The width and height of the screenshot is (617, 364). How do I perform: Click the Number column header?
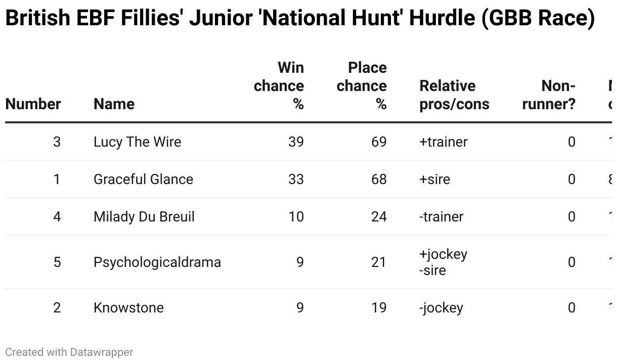coord(33,104)
